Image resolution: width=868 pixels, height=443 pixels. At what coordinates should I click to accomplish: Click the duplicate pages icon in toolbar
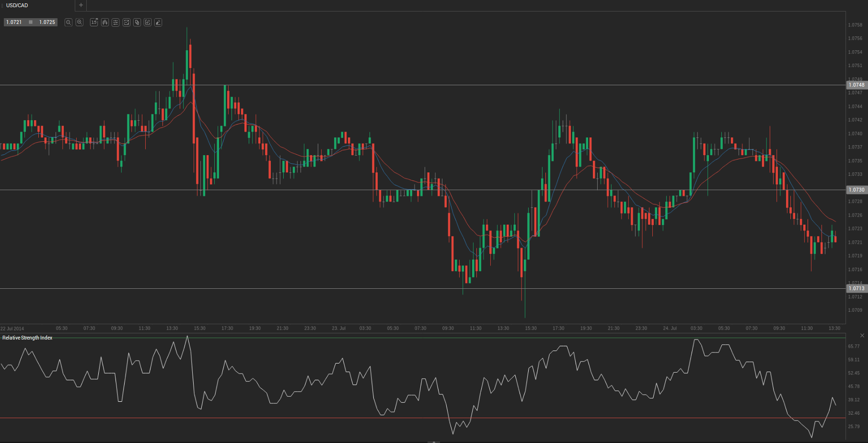coord(137,23)
